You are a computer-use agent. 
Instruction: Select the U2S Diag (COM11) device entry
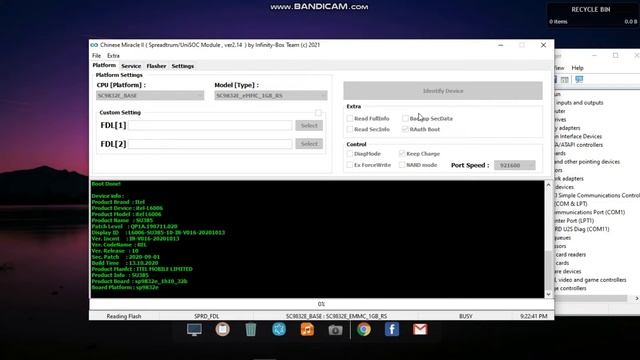point(582,229)
